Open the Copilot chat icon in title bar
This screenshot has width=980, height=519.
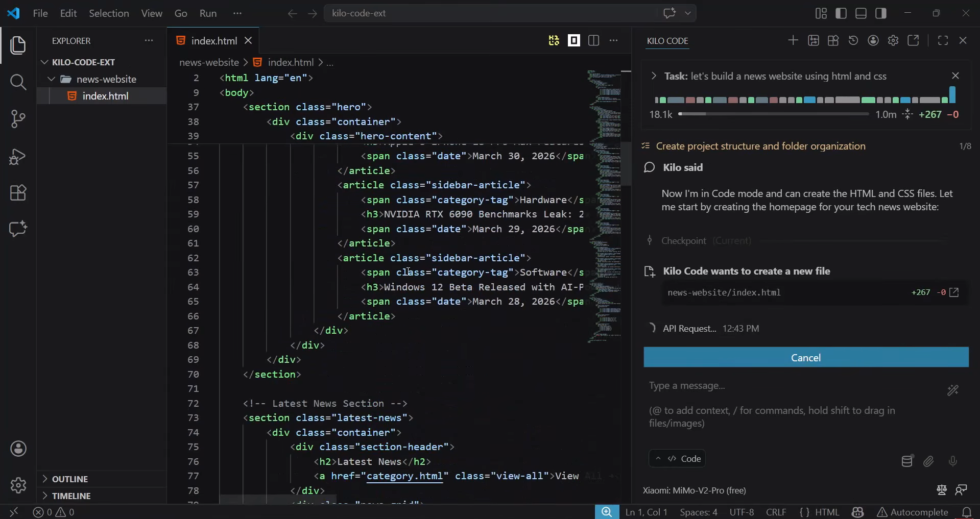point(670,13)
